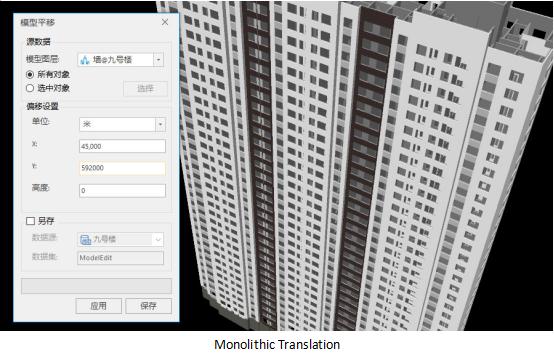Screen dimensions: 554x360
Task: Click the 高度 input field
Action: [x=122, y=191]
